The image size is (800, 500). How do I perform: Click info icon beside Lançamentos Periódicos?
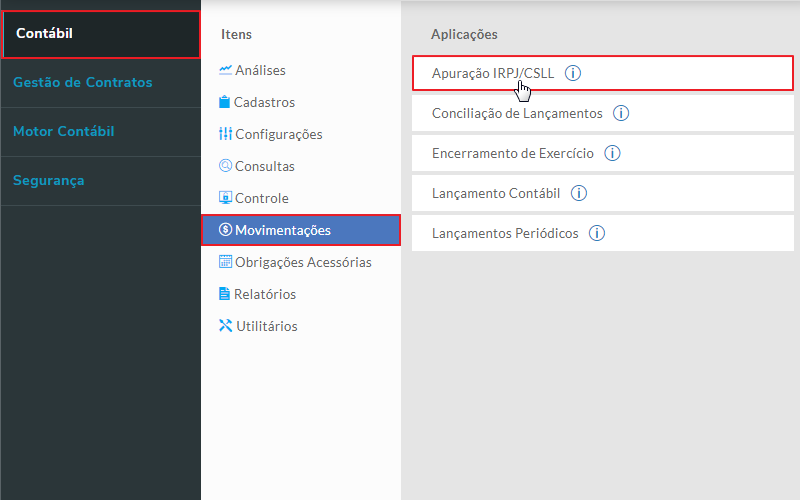tap(597, 233)
